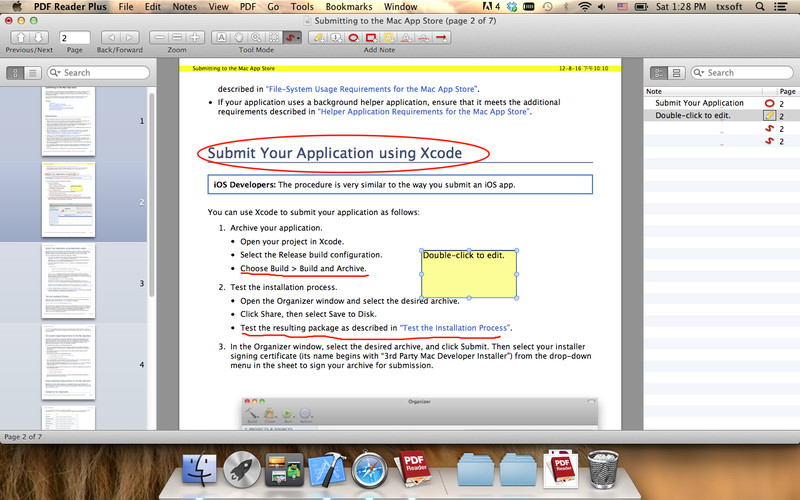
Task: Add an anchored note with the speech bubble icon
Action: [x=336, y=37]
